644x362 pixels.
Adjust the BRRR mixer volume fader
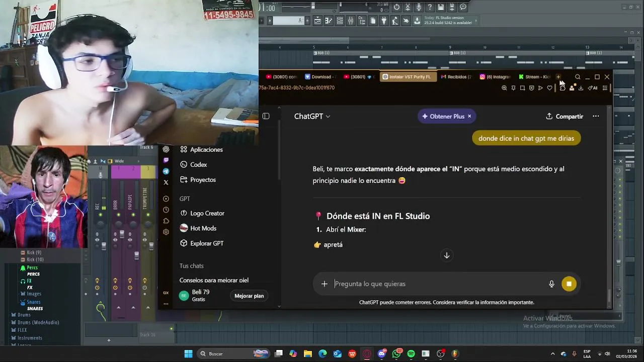[121, 234]
